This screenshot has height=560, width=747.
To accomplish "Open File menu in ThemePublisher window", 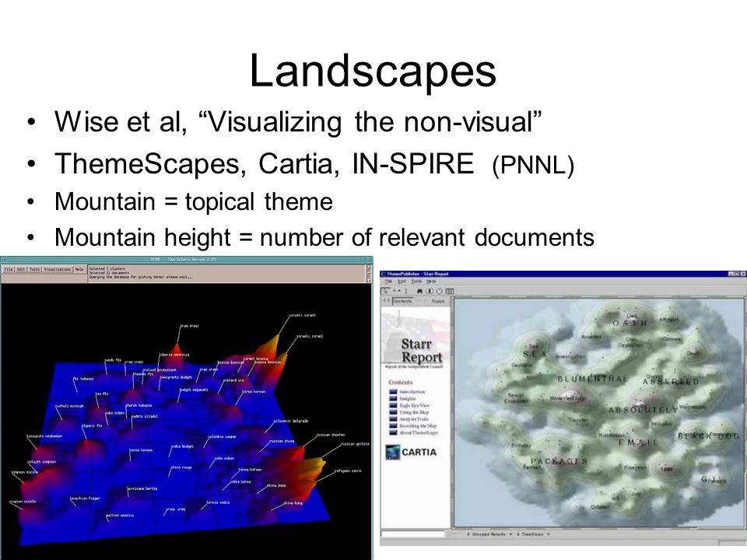I will (x=388, y=282).
